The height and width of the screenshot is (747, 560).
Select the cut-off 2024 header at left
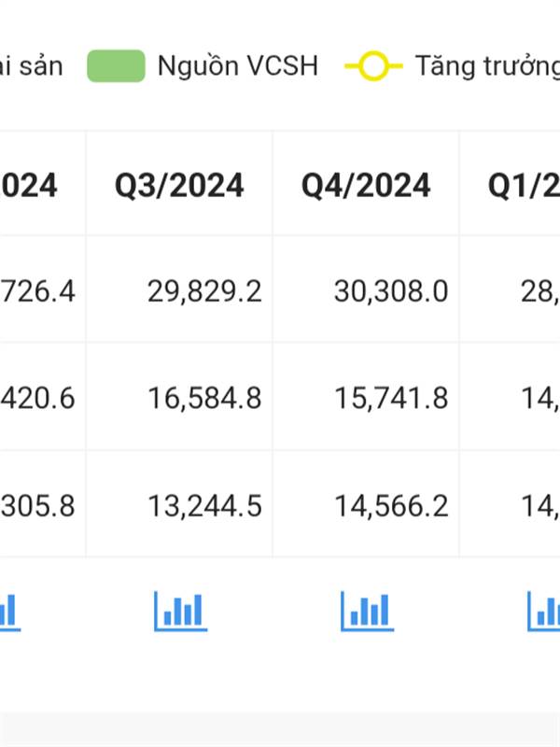tap(29, 185)
